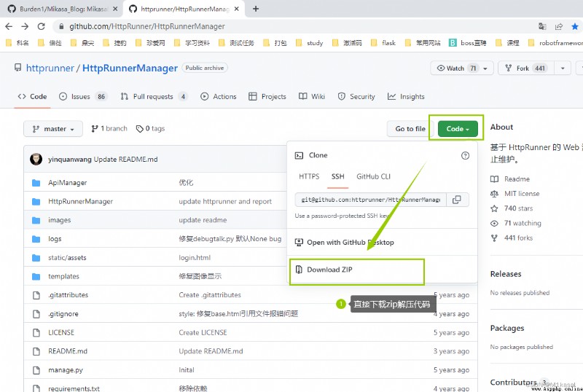Open the MIT license link

point(514,194)
